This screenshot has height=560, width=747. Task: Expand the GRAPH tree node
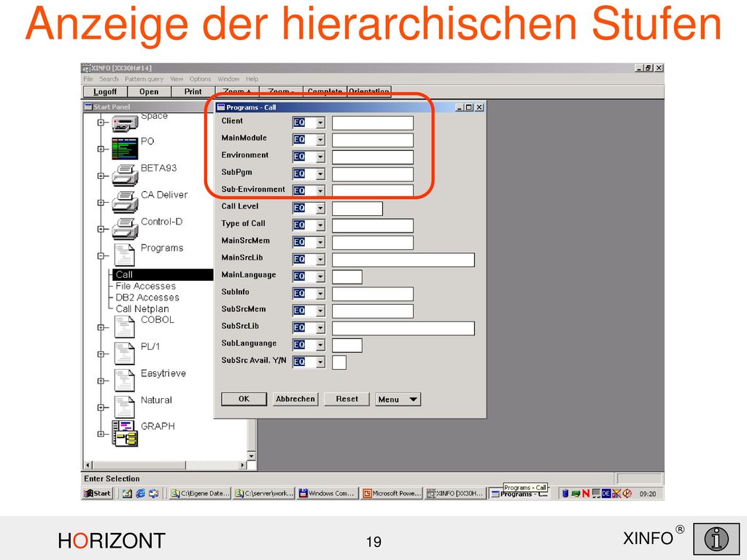point(101,434)
